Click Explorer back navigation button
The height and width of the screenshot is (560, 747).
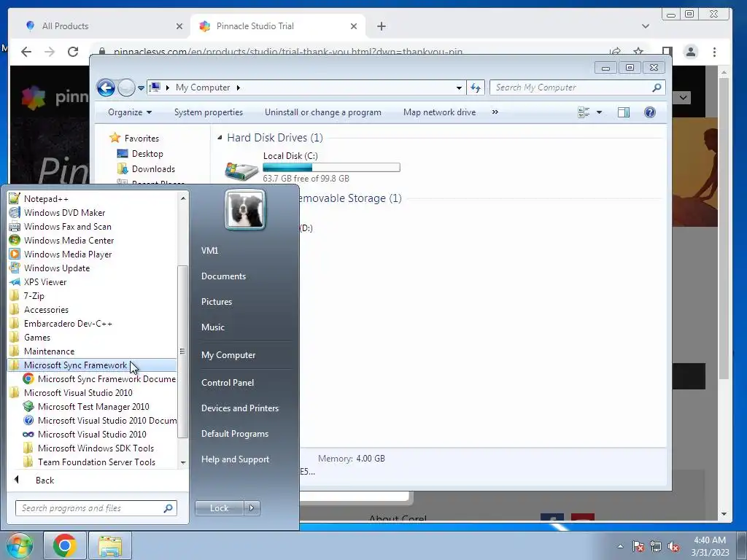tap(106, 87)
